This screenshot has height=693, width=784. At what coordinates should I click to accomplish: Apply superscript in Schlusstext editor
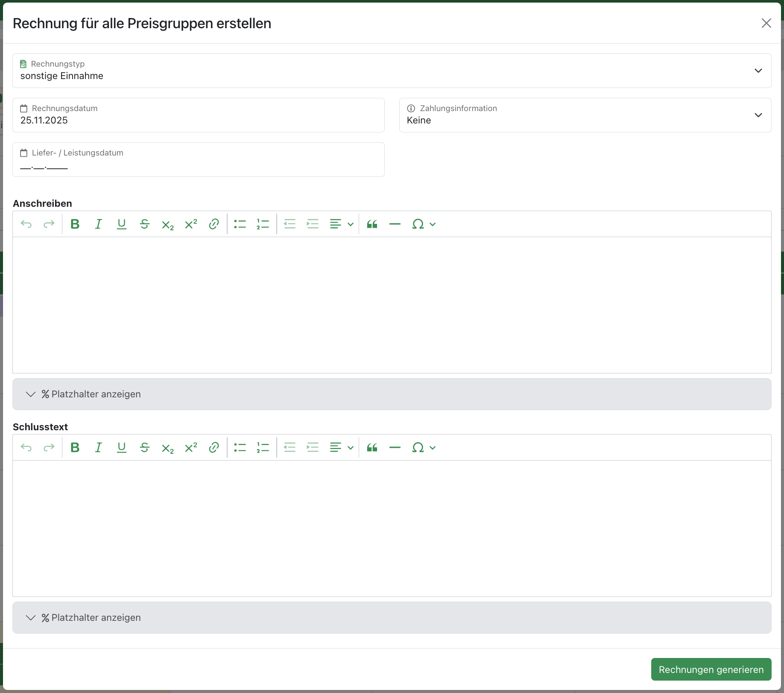pos(190,447)
